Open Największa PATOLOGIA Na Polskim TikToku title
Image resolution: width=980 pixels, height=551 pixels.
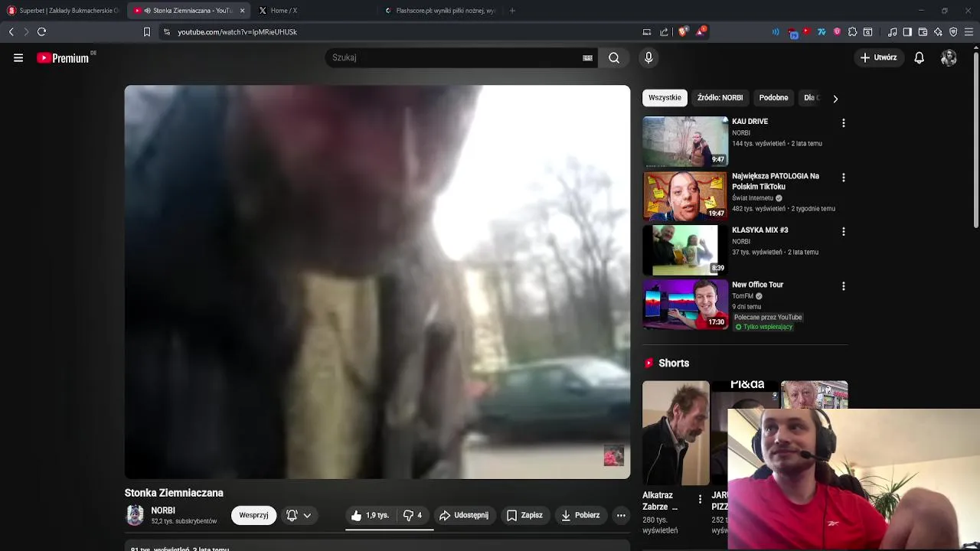point(775,181)
